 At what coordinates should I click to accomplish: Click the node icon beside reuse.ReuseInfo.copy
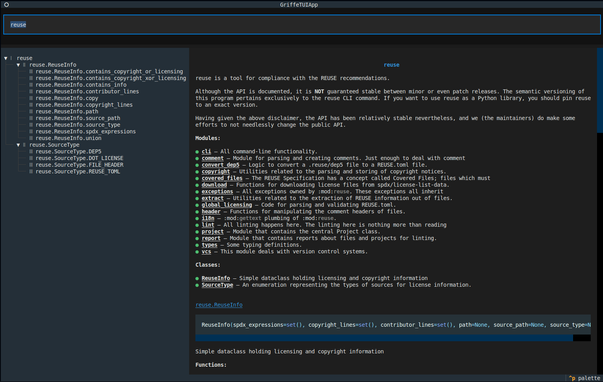click(x=31, y=98)
